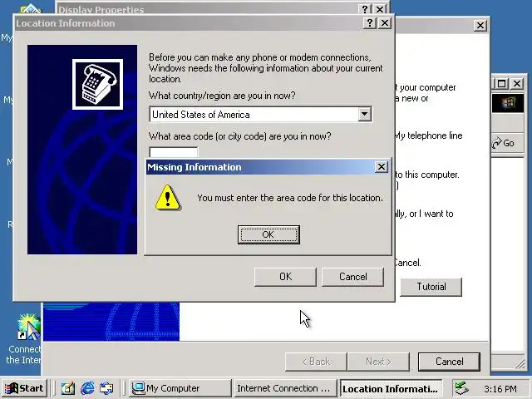Switch to My Computer taskbar button
This screenshot has height=399, width=532.
tap(180, 388)
